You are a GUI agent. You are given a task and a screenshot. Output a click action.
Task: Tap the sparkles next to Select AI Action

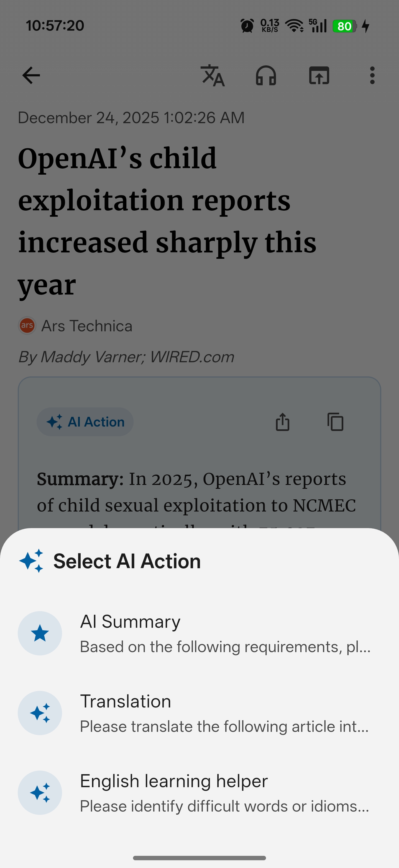(31, 560)
